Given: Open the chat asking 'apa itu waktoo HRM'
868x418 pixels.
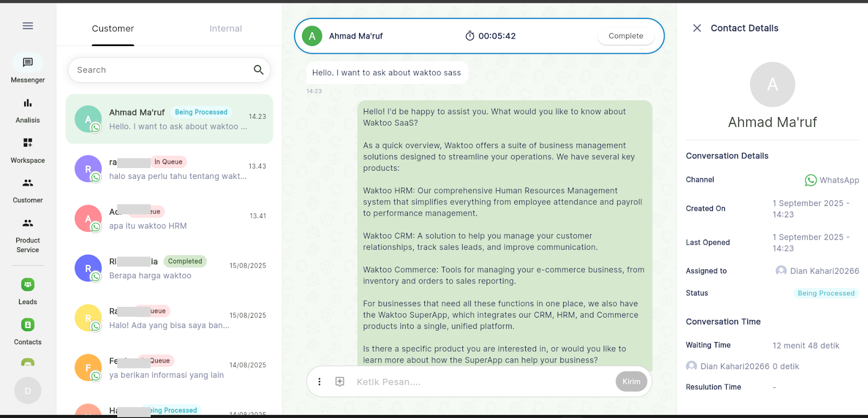Looking at the screenshot, I should pos(169,219).
